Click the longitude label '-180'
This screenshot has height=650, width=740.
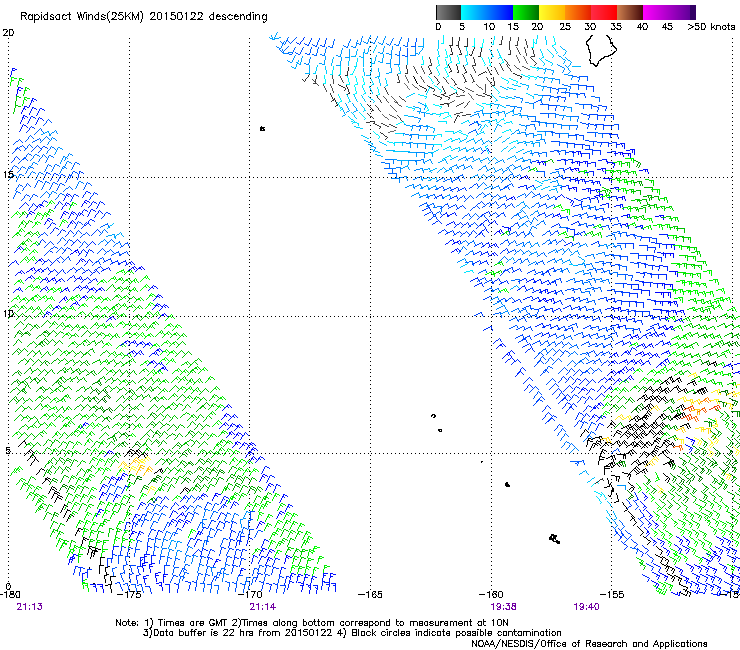tap(9, 595)
